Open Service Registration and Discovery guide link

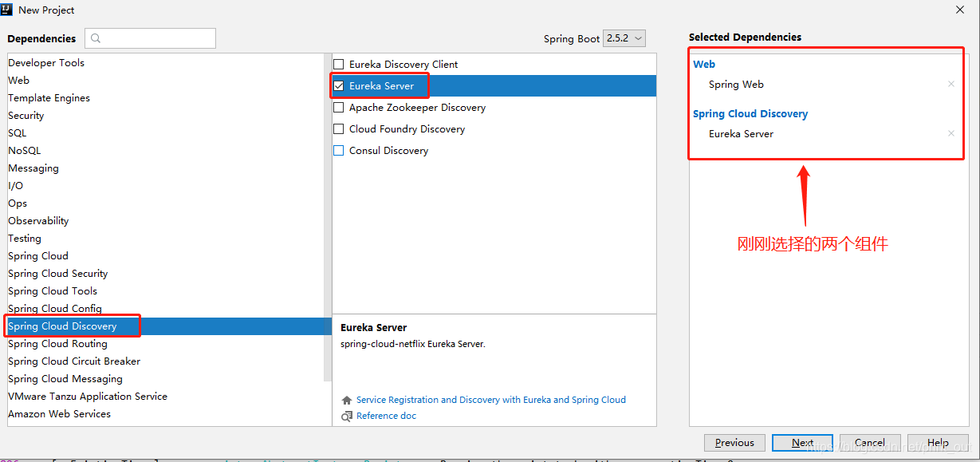pos(491,400)
